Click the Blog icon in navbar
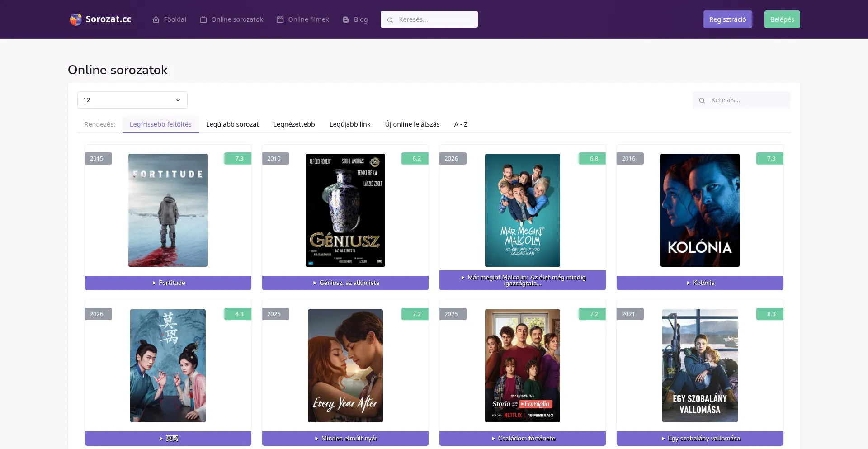This screenshot has height=449, width=868. 346,19
